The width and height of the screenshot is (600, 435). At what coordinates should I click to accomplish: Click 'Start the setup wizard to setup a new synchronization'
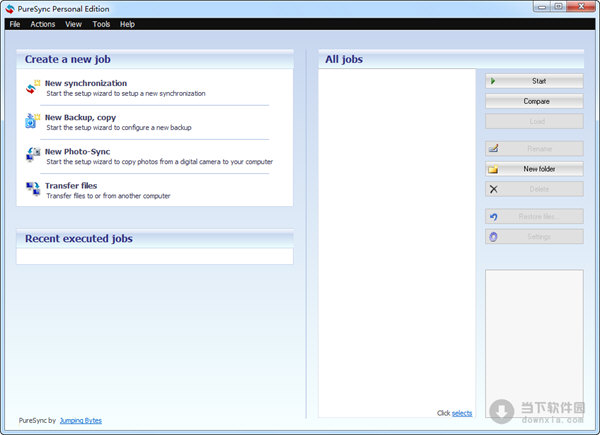(126, 93)
